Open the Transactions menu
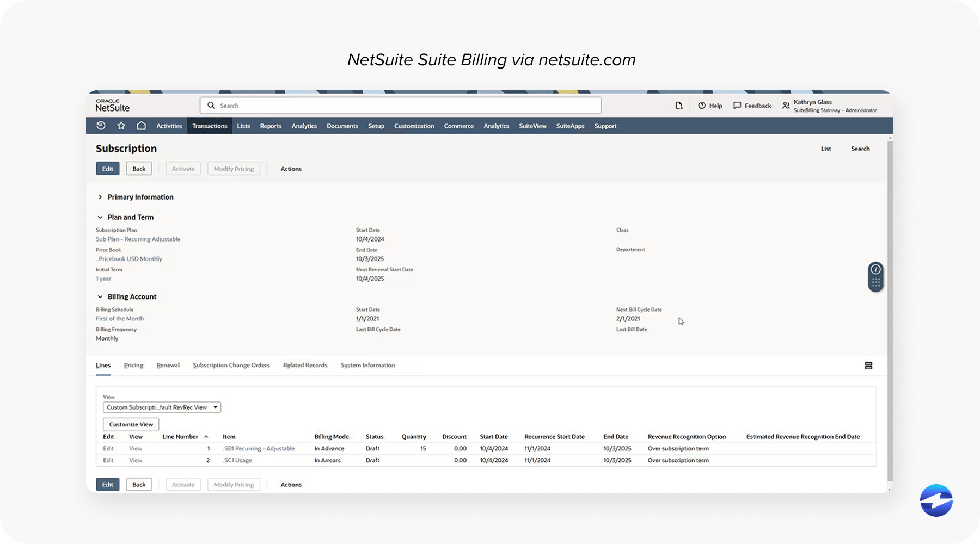Screen dimensions: 980x544 tap(210, 126)
